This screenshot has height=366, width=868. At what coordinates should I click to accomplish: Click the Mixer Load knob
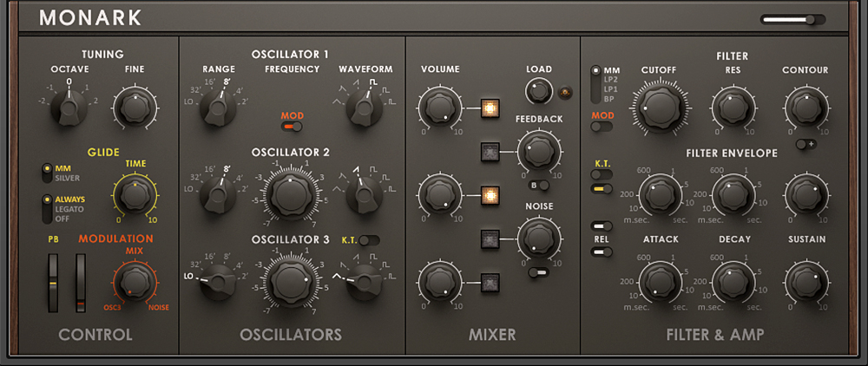pyautogui.click(x=537, y=90)
